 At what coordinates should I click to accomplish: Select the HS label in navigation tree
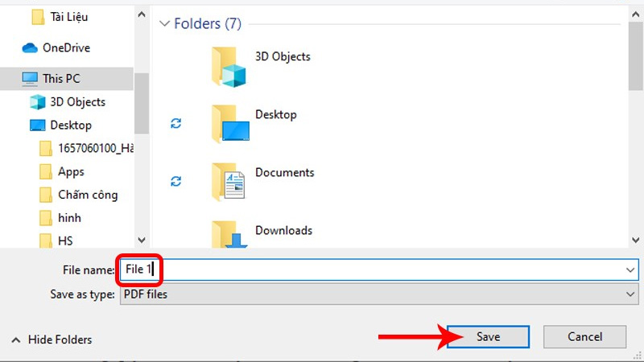point(65,241)
